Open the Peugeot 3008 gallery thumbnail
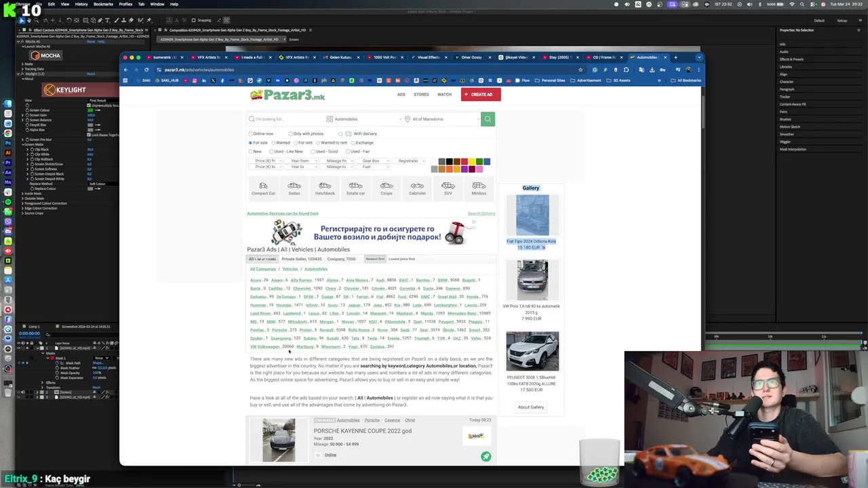868x488 pixels. (x=532, y=351)
